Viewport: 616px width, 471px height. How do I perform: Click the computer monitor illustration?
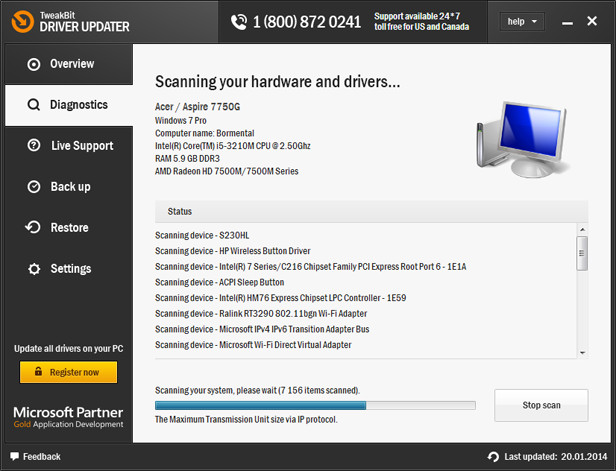tap(522, 139)
